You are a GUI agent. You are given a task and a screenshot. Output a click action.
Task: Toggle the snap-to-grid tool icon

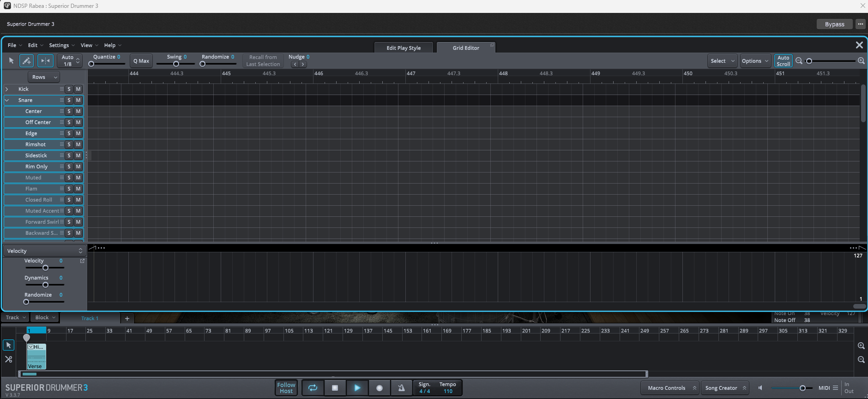click(45, 61)
